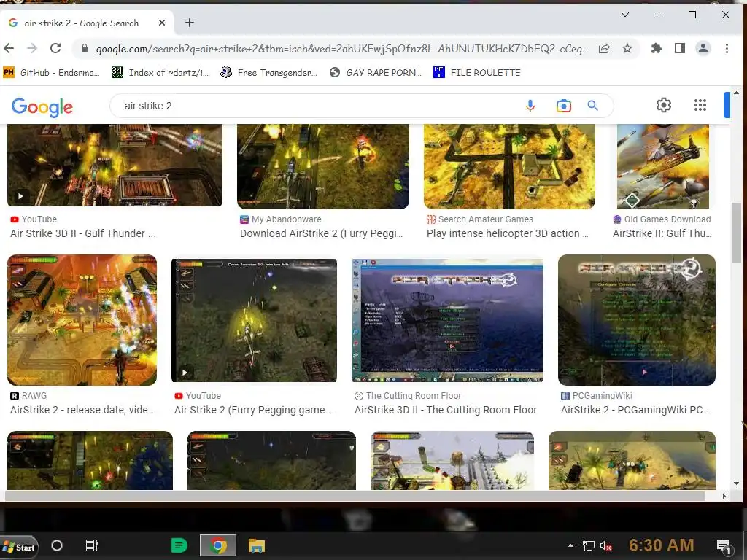Close the 'air strike 2 - Google Search' tab

pos(162,23)
